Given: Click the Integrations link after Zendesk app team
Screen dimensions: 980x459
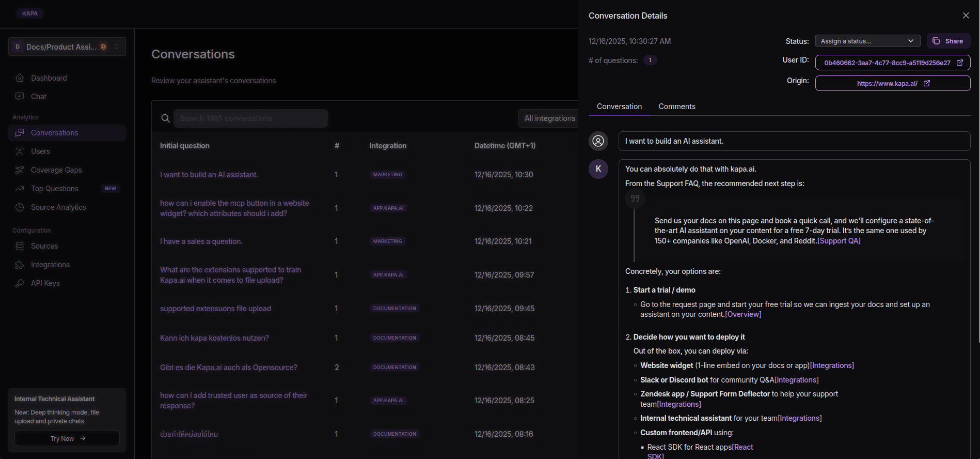Looking at the screenshot, I should coord(679,404).
